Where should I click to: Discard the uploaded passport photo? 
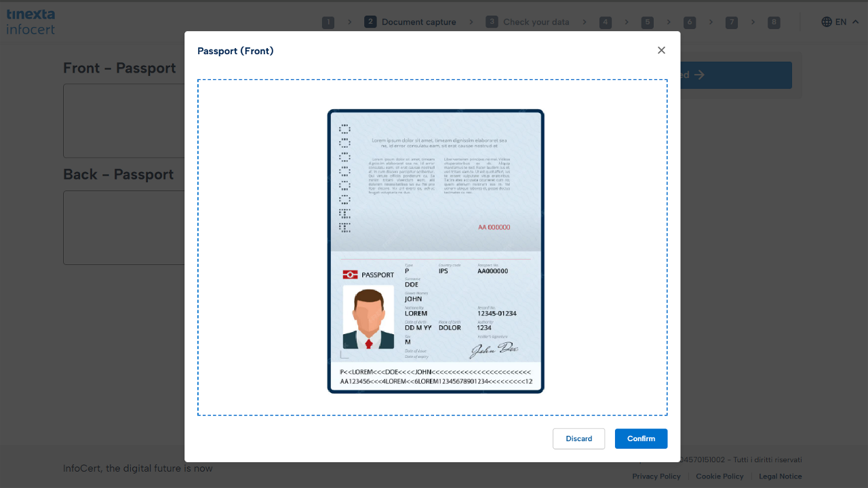pos(578,439)
